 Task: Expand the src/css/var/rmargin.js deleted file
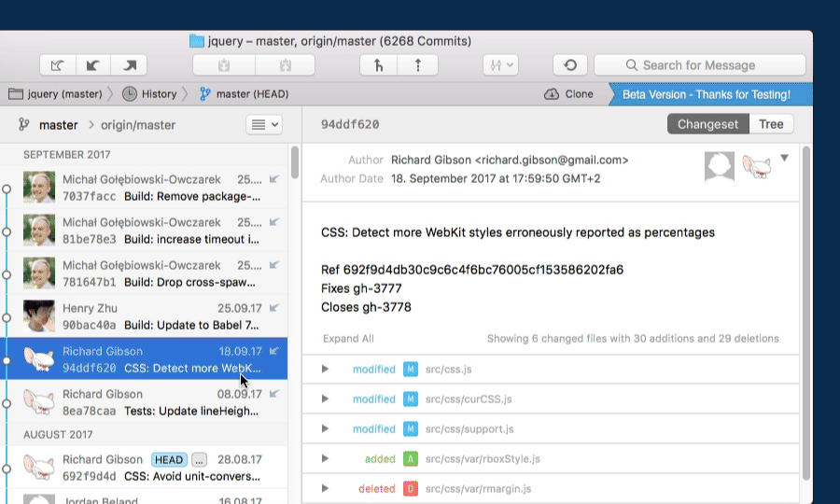click(x=326, y=489)
